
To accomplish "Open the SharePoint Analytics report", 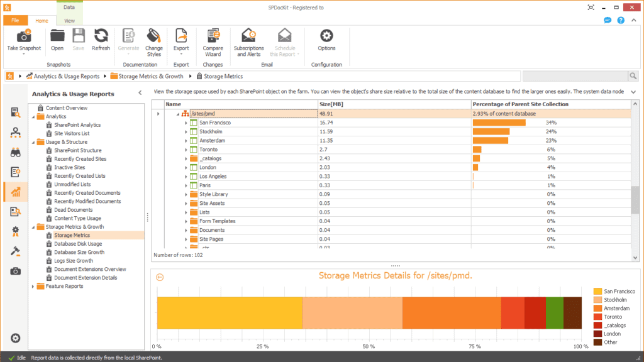I will coord(77,125).
